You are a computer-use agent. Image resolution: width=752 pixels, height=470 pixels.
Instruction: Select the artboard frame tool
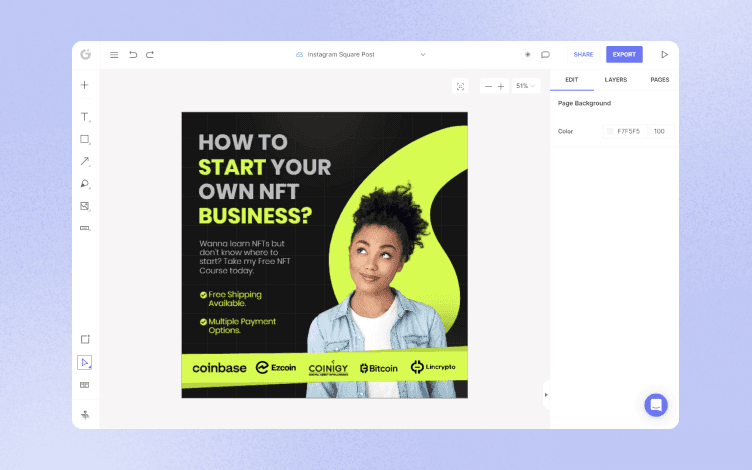[x=85, y=340]
